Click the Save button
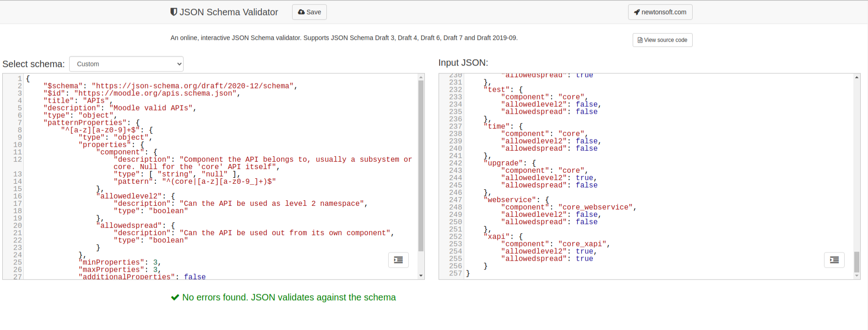The image size is (868, 330). [309, 12]
